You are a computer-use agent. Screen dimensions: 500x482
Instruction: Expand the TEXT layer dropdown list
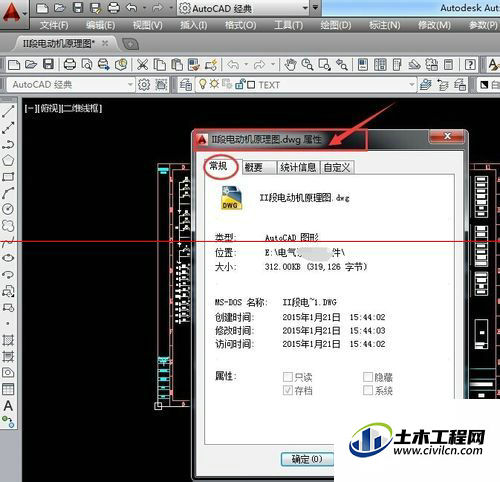(412, 85)
